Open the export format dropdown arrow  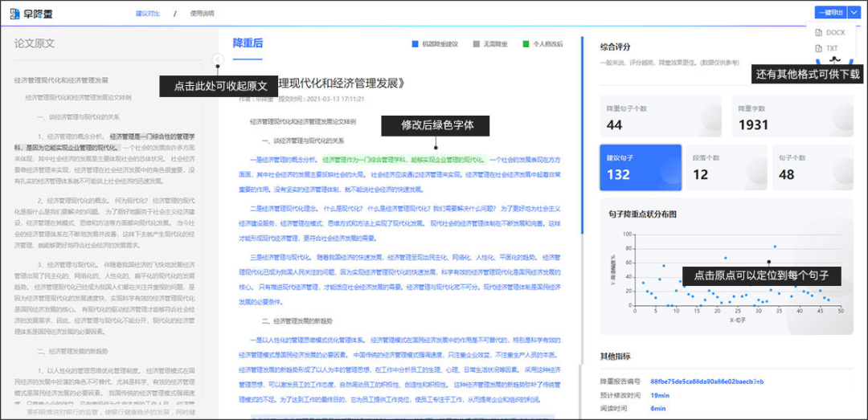point(854,13)
